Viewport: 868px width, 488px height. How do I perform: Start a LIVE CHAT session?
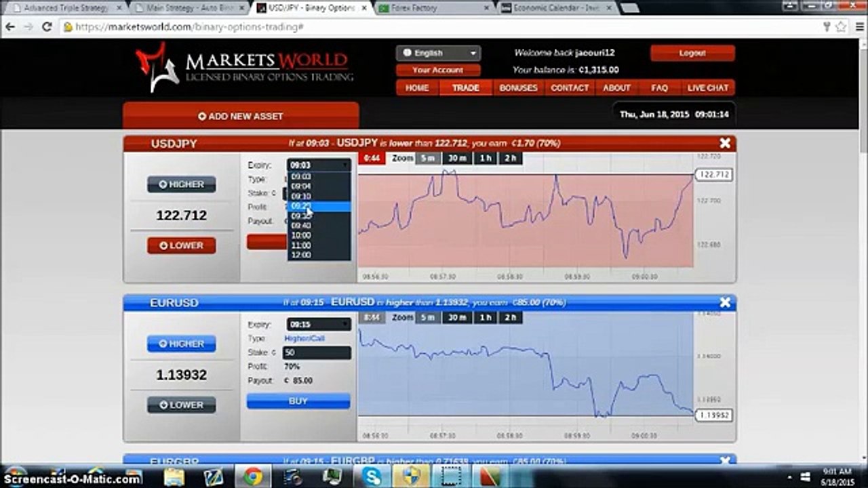pos(708,88)
